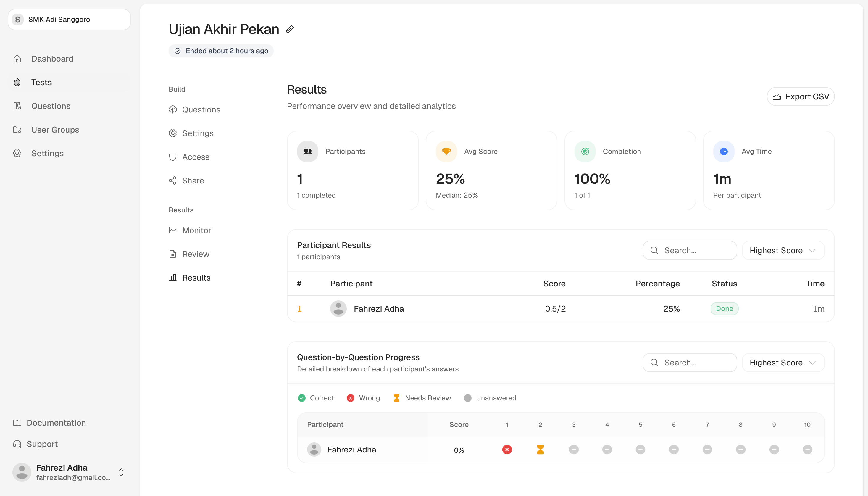Click the Participant Results search field
The image size is (868, 496).
pos(689,250)
